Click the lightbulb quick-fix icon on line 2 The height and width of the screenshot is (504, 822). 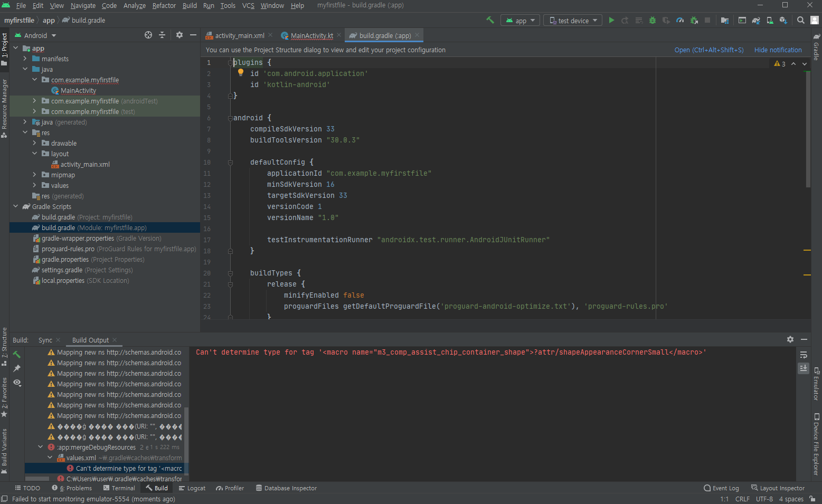[x=240, y=72]
